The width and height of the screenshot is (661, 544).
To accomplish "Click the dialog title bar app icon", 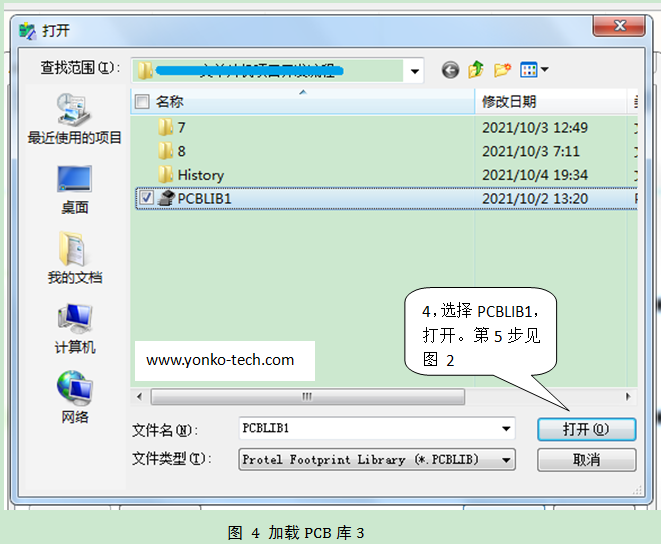I will (x=28, y=31).
